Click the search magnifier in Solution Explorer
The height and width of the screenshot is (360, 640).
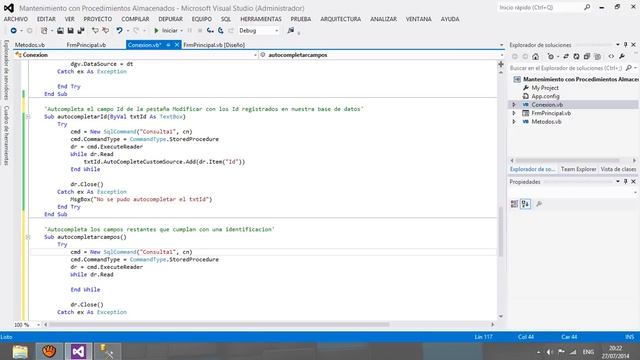[629, 68]
